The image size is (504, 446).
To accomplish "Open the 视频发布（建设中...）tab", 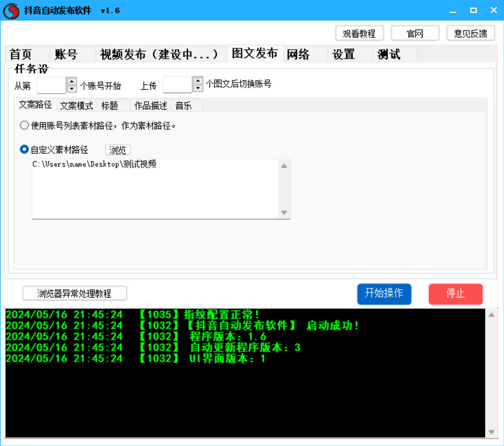I will coord(161,54).
